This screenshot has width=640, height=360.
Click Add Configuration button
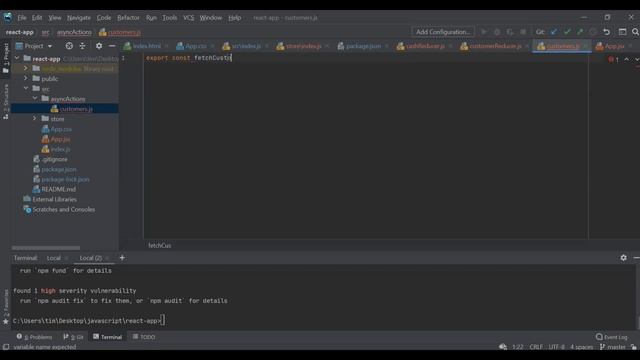(443, 32)
